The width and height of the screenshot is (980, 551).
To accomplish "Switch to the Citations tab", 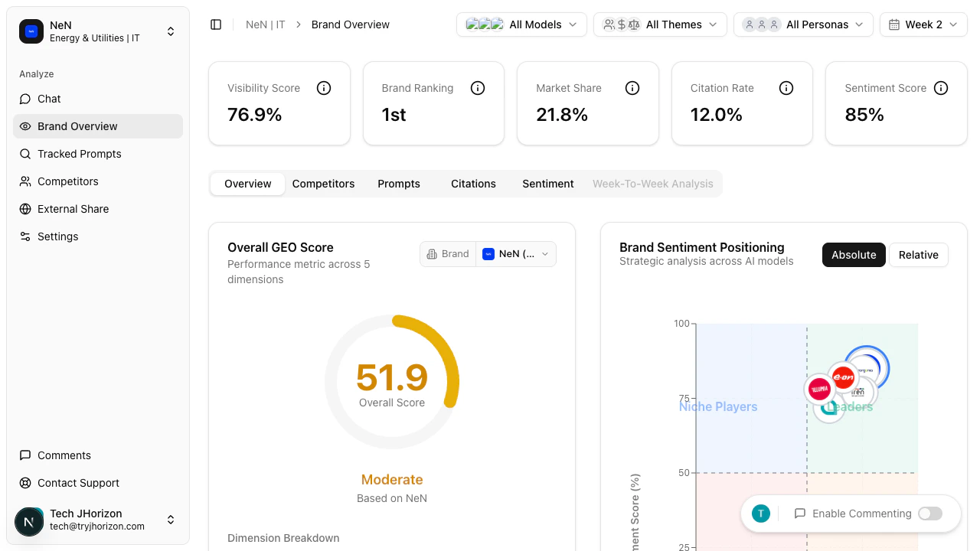I will (472, 184).
